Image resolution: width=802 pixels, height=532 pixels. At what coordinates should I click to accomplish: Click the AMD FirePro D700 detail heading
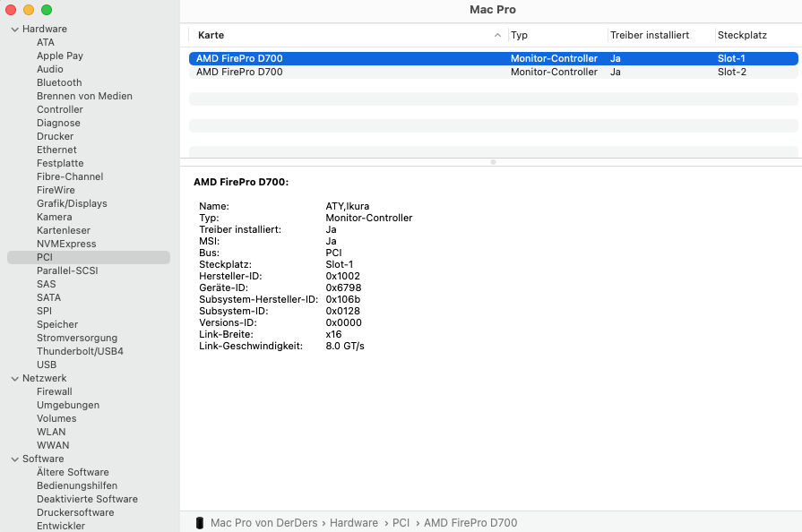[x=241, y=182]
